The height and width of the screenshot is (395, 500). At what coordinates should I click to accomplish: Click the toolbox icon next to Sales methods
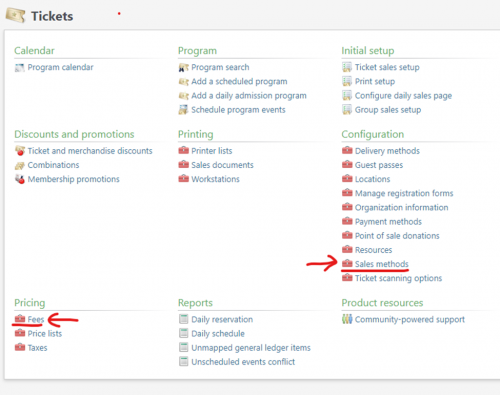coord(347,263)
